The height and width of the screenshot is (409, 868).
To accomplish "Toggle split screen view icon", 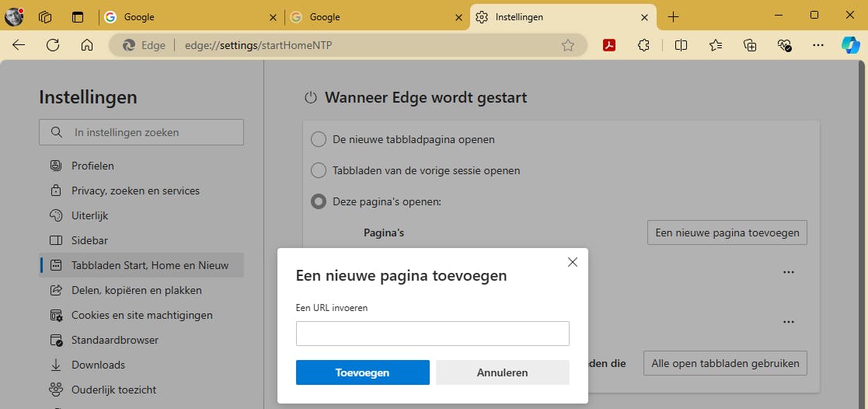I will point(681,45).
